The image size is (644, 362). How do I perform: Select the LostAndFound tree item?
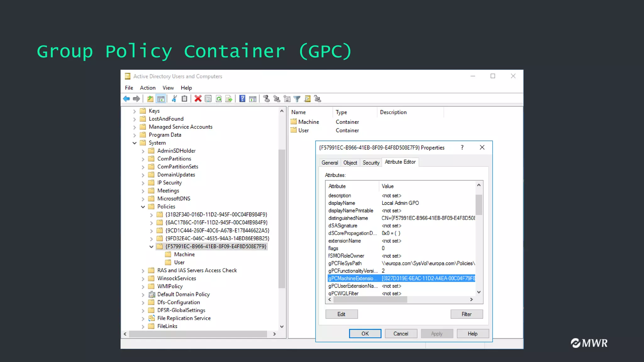click(x=166, y=119)
